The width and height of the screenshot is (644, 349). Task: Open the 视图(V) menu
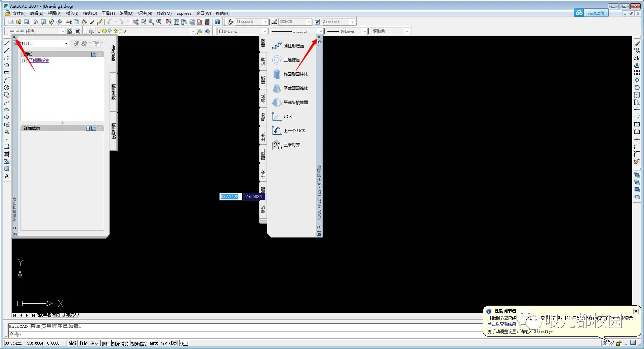point(54,13)
